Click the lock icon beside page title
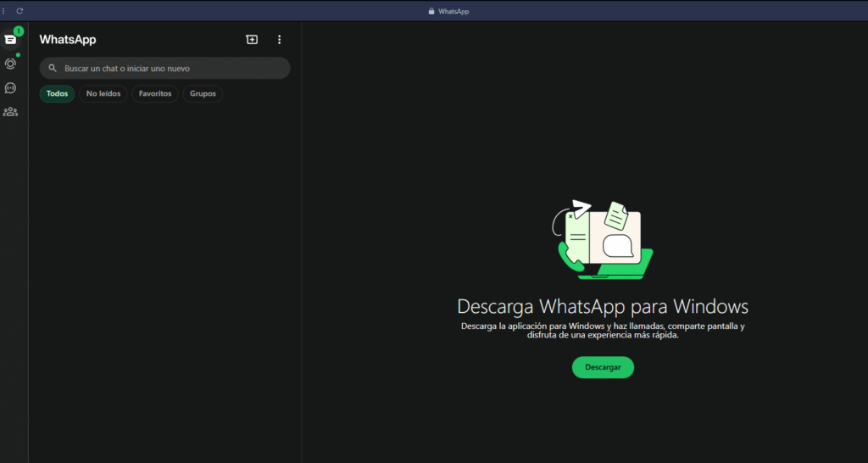868x463 pixels. pyautogui.click(x=431, y=11)
